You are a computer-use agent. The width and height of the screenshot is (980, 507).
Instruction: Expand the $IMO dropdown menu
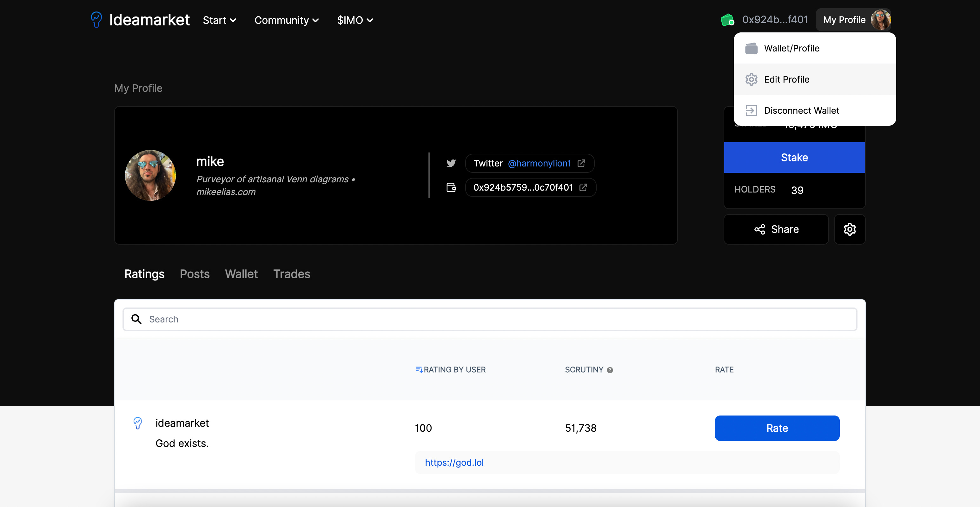[x=355, y=20]
